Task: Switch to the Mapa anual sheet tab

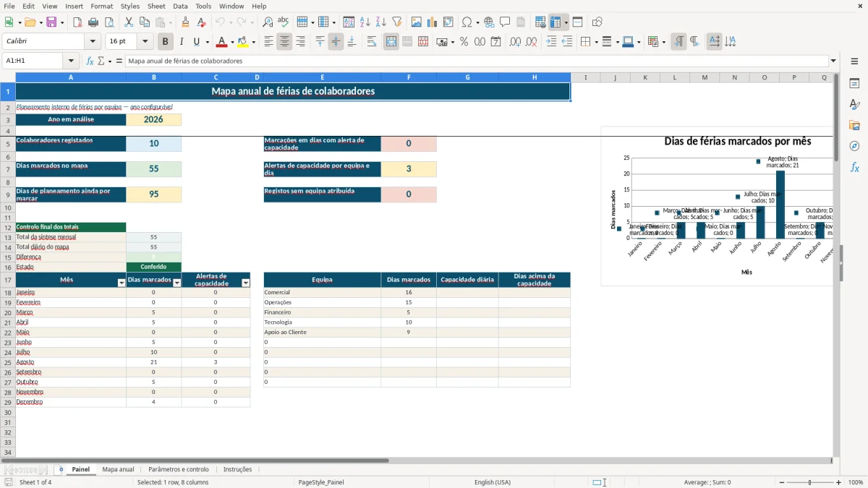Action: pyautogui.click(x=118, y=469)
